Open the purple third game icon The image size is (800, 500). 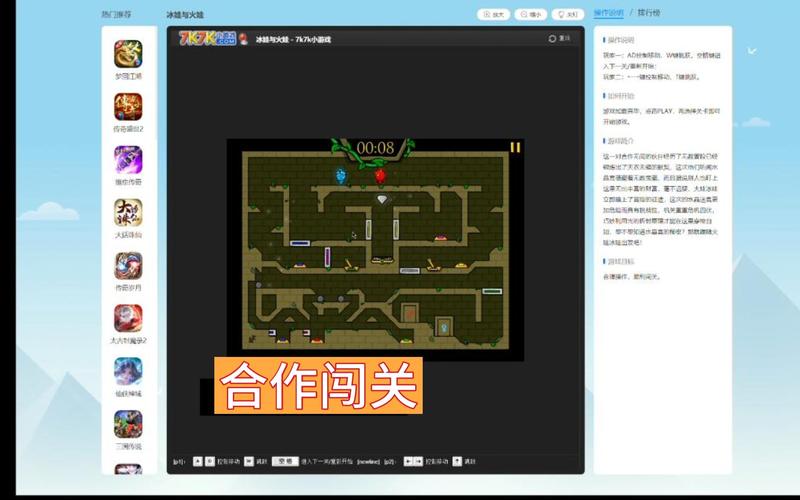(x=128, y=160)
